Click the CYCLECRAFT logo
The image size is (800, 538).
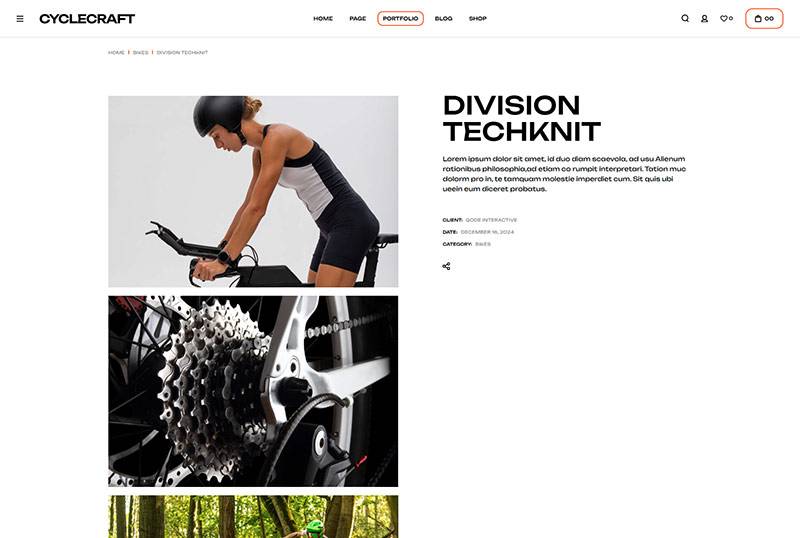tap(87, 19)
